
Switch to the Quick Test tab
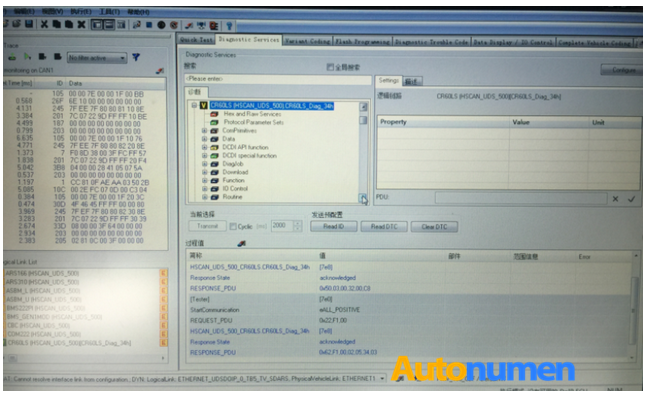coord(196,40)
